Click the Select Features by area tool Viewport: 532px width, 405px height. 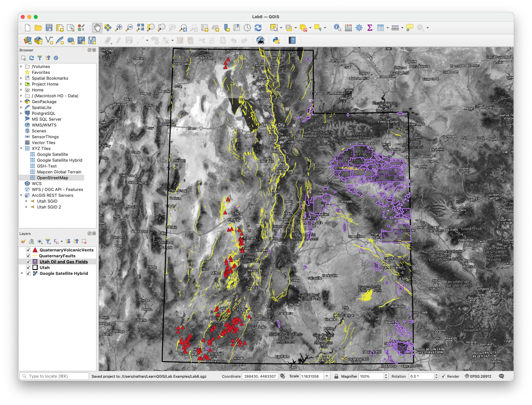tap(274, 28)
